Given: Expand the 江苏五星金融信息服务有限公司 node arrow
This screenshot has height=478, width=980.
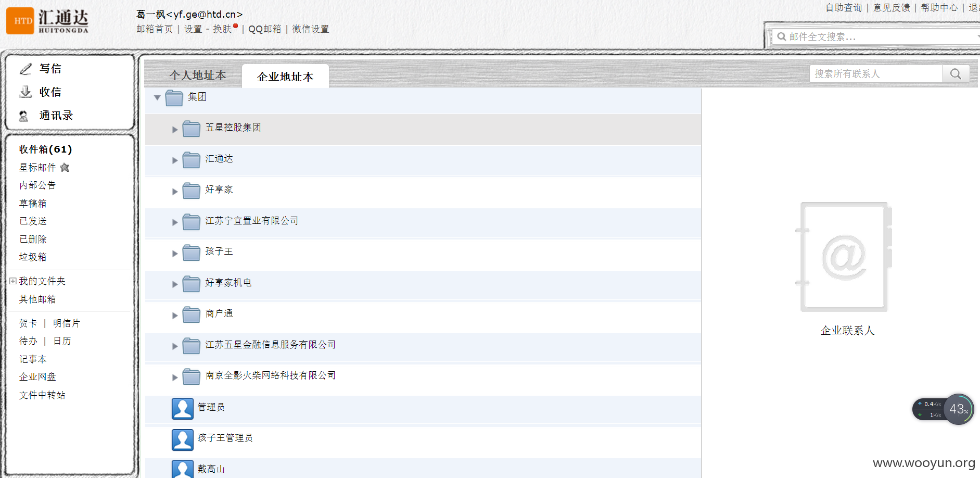Looking at the screenshot, I should (175, 346).
